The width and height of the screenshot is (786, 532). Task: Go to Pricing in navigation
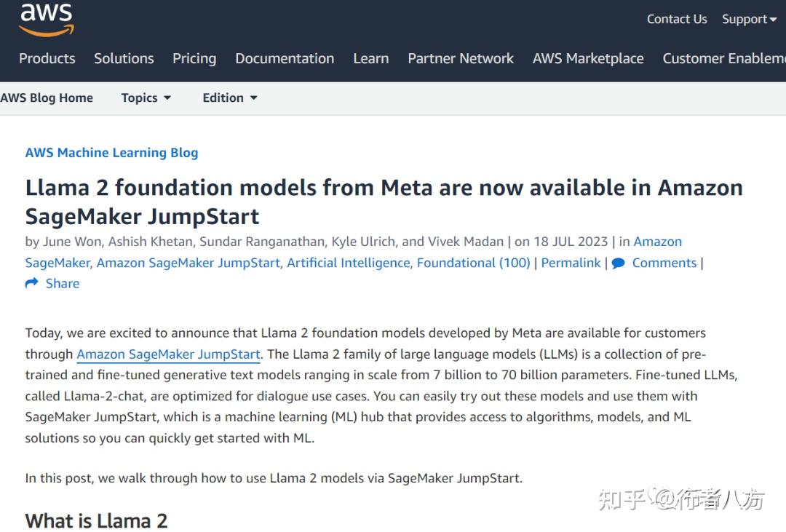pos(194,59)
